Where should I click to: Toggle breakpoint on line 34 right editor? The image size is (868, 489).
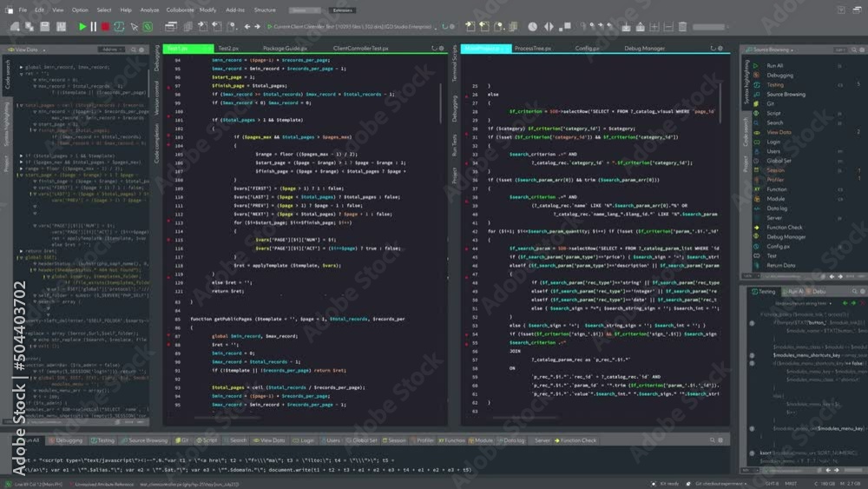tap(467, 162)
